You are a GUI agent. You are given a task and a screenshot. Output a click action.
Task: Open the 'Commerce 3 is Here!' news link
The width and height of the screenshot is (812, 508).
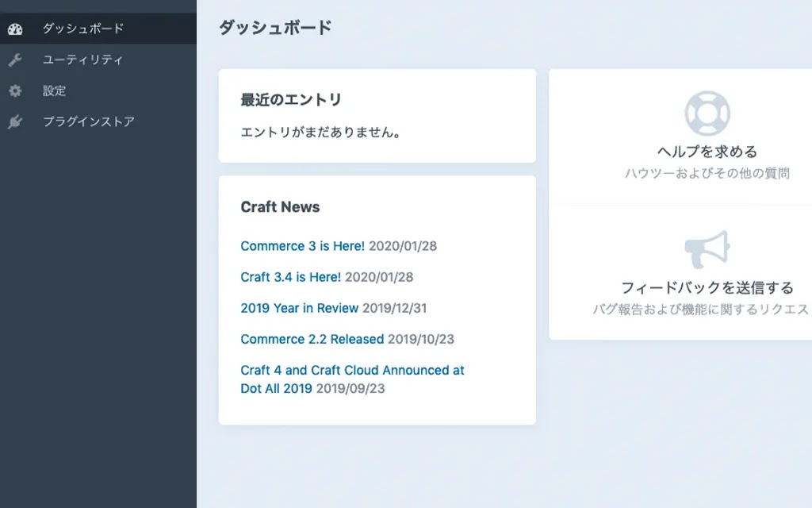(302, 246)
